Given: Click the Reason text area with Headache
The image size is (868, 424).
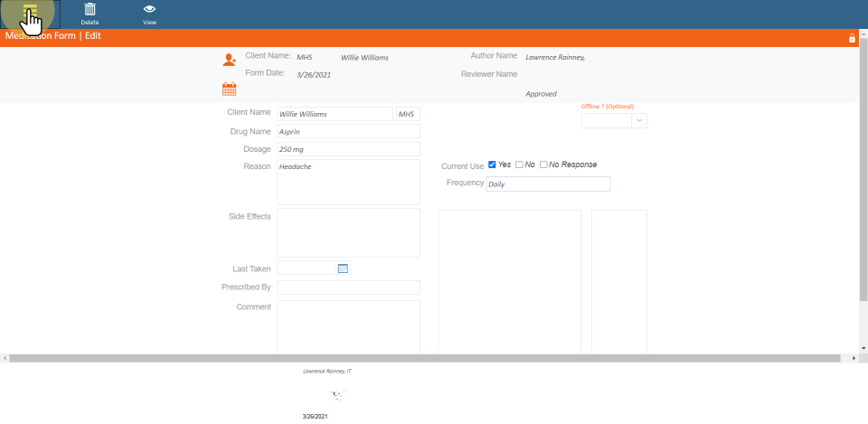Looking at the screenshot, I should click(x=348, y=182).
